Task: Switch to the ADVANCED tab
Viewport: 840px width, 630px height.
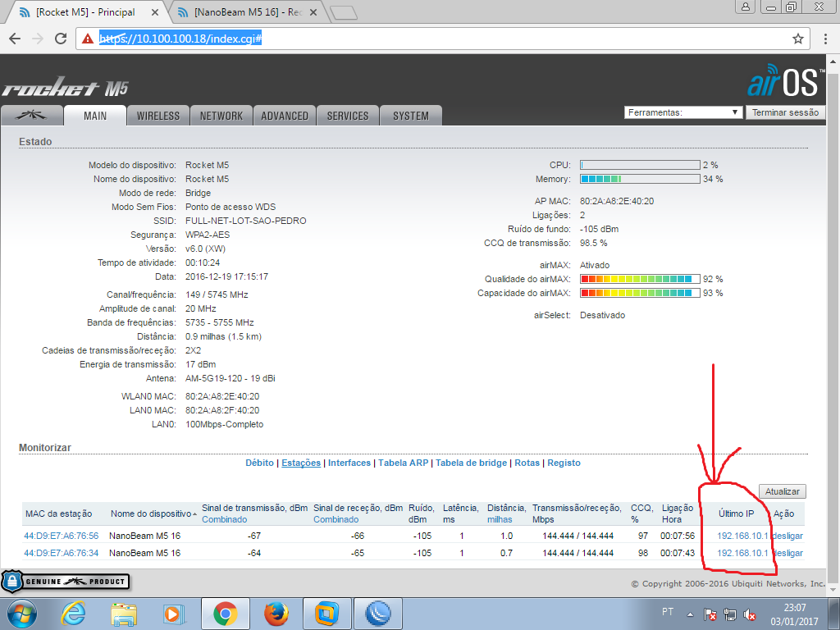Action: pos(285,116)
